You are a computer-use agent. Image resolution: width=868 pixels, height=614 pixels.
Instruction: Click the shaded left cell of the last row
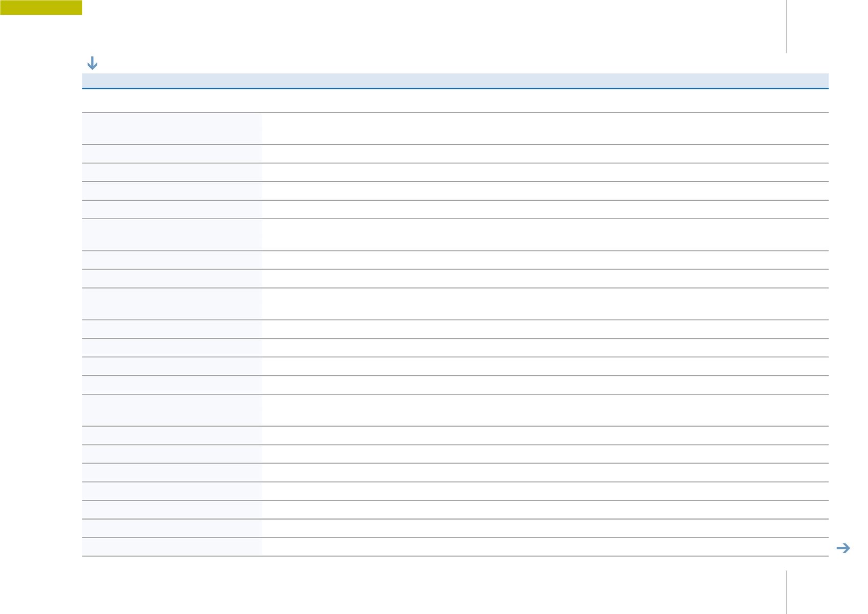point(172,547)
